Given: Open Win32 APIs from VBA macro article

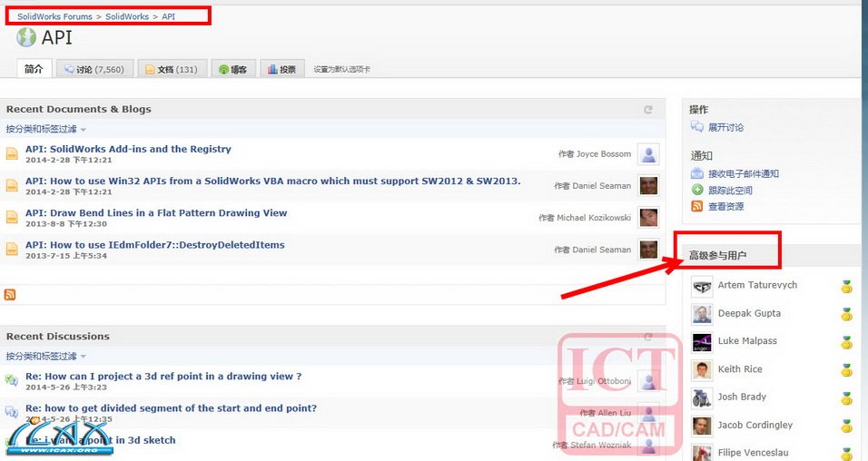Looking at the screenshot, I should [273, 181].
